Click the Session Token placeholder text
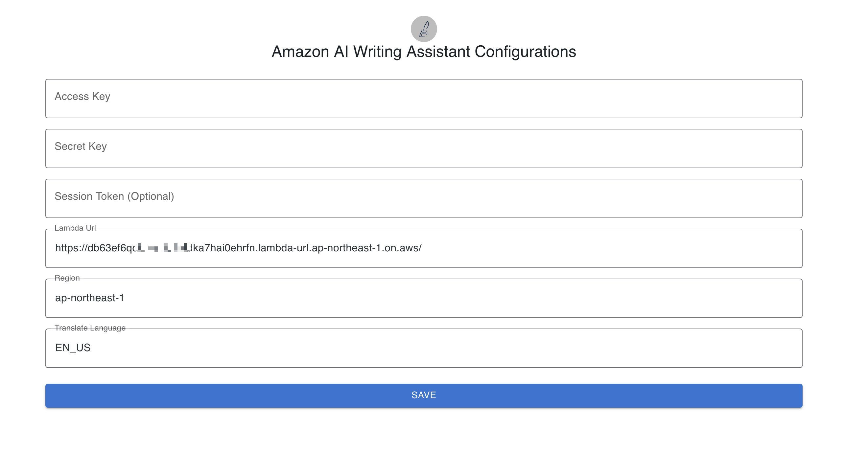 click(114, 196)
